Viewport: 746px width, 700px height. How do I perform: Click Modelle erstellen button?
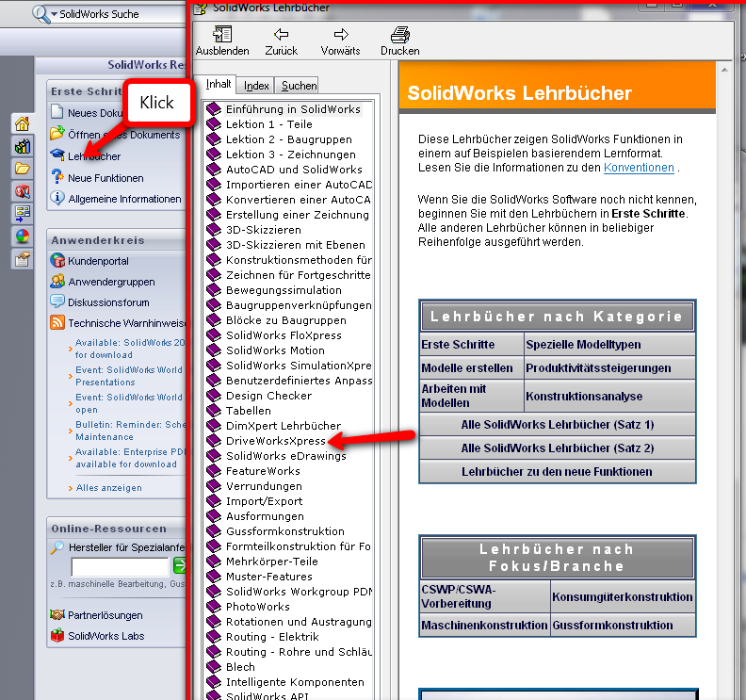472,367
